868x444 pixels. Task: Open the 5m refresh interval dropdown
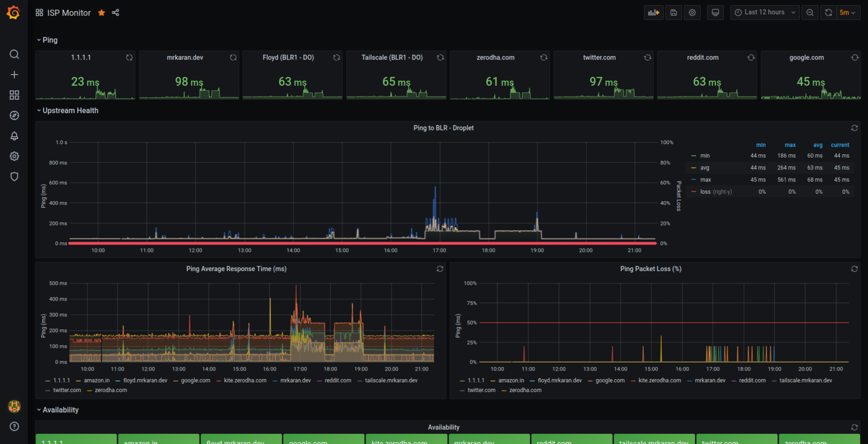pos(848,12)
